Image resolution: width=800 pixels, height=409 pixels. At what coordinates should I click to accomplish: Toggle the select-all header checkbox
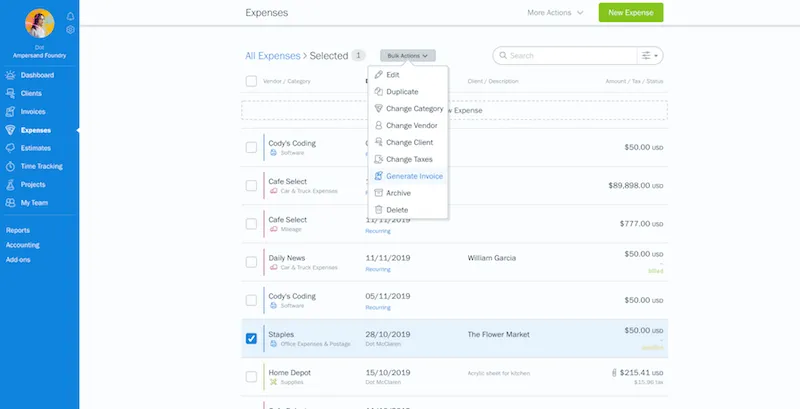pyautogui.click(x=251, y=81)
